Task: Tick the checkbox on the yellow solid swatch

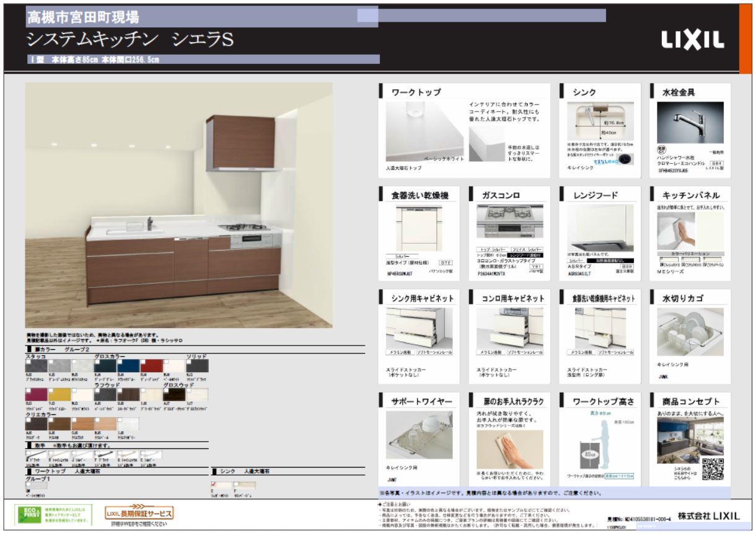Action: [50, 390]
